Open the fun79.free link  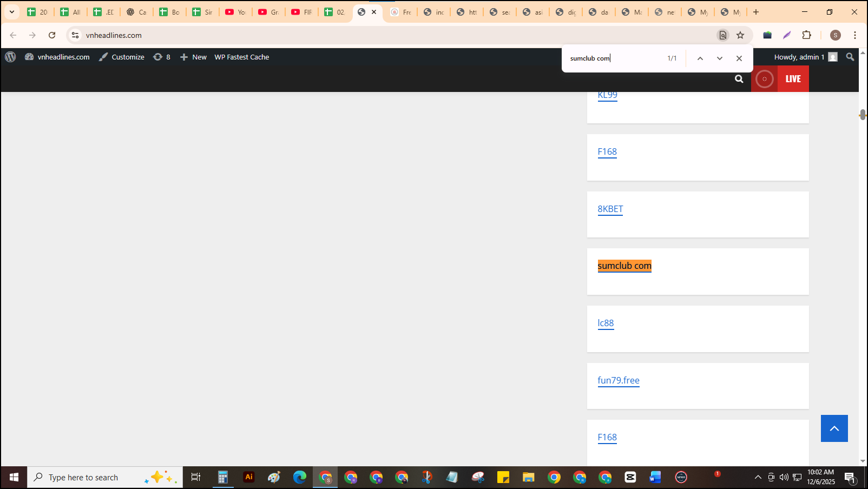tap(619, 380)
